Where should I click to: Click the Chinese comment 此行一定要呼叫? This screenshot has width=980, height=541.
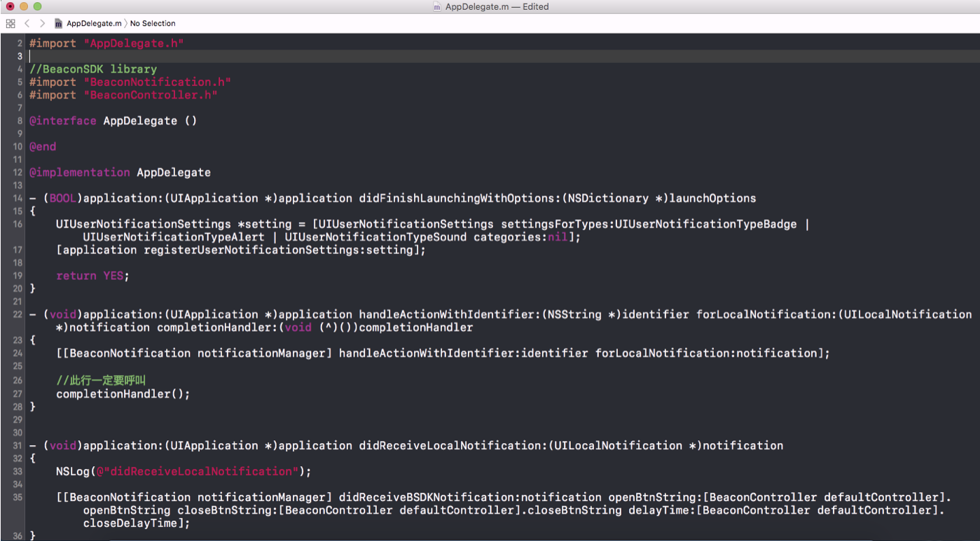pos(101,380)
